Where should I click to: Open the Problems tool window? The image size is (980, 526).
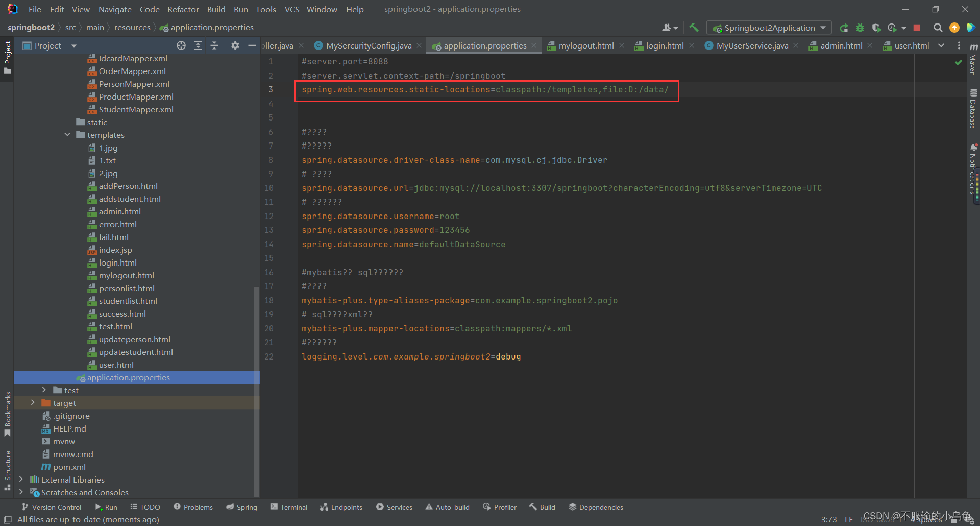[x=193, y=507]
